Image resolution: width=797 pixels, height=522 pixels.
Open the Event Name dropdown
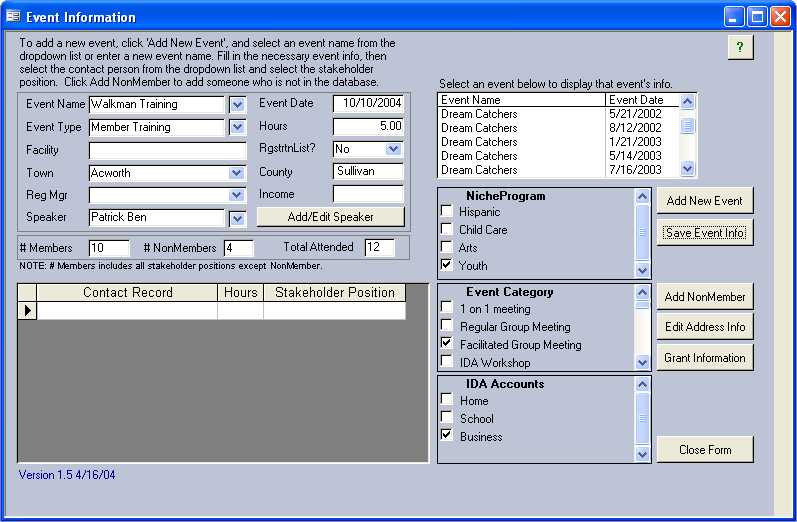pyautogui.click(x=237, y=104)
